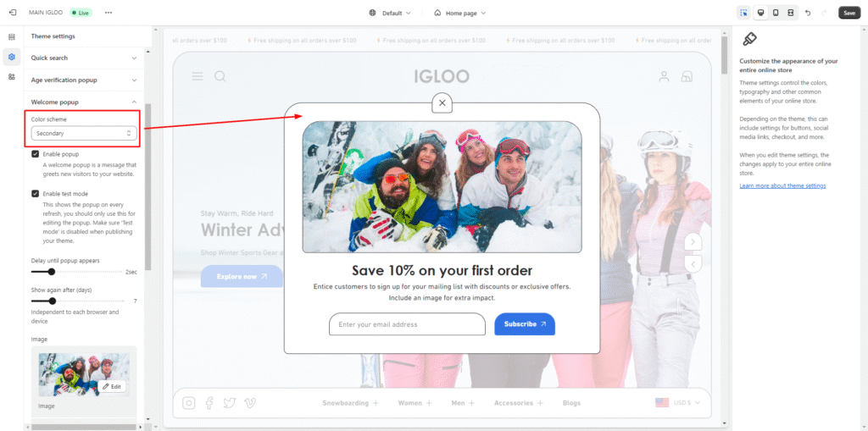Click the email address input field
Viewport: 868px width, 431px height.
pyautogui.click(x=407, y=324)
